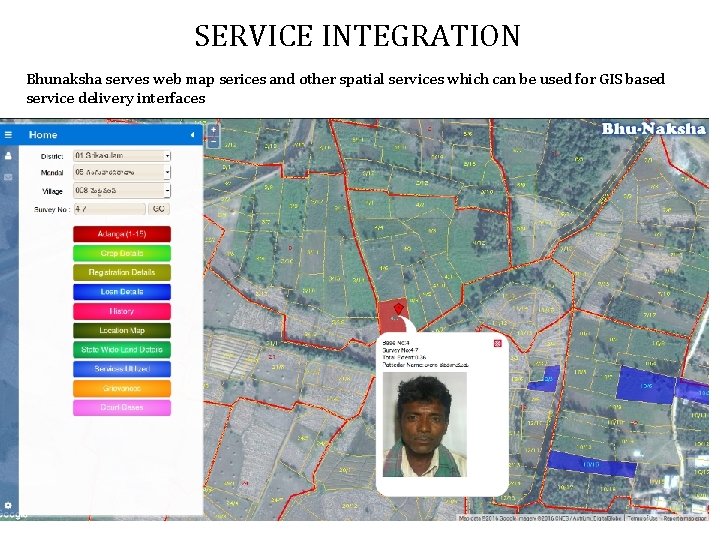
Task: Open Loan Details button
Action: click(122, 292)
